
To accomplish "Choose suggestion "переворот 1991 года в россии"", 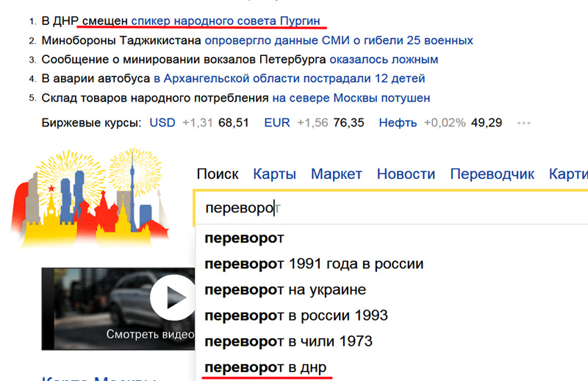I will click(x=314, y=263).
